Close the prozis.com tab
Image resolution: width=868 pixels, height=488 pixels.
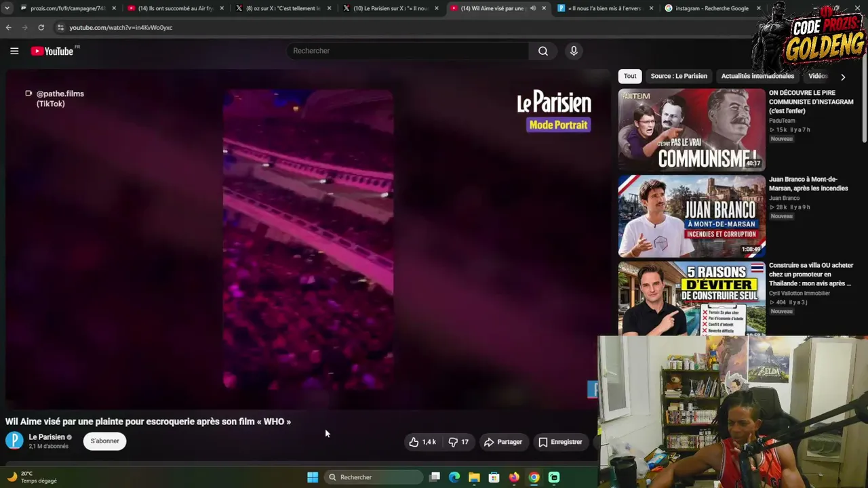click(x=113, y=8)
